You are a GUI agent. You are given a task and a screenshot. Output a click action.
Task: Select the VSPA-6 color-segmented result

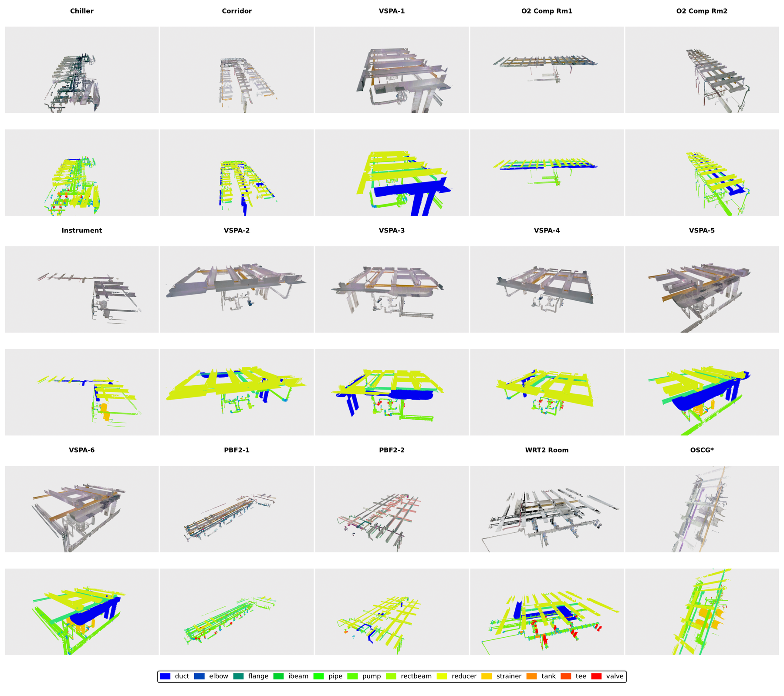click(x=82, y=612)
